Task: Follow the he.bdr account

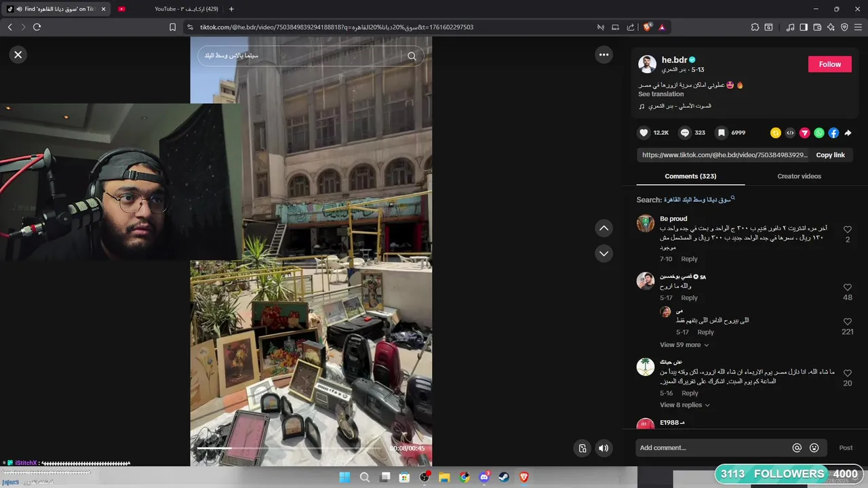Action: coord(829,64)
